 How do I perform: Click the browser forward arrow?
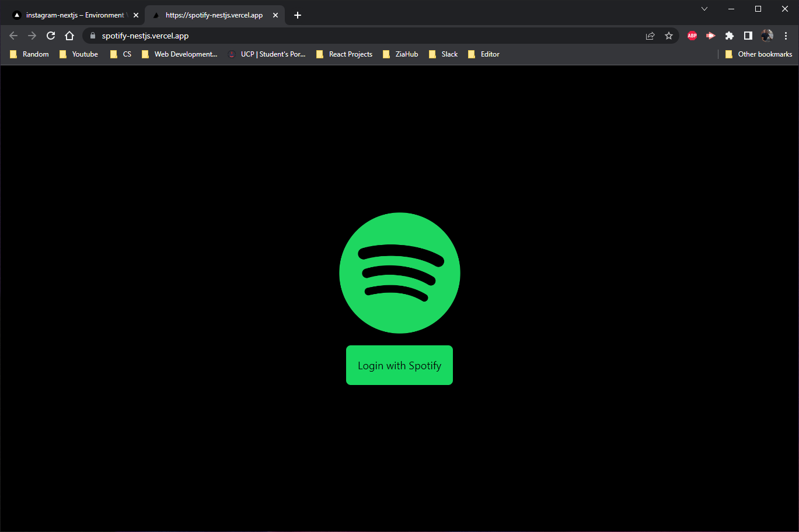[32, 36]
